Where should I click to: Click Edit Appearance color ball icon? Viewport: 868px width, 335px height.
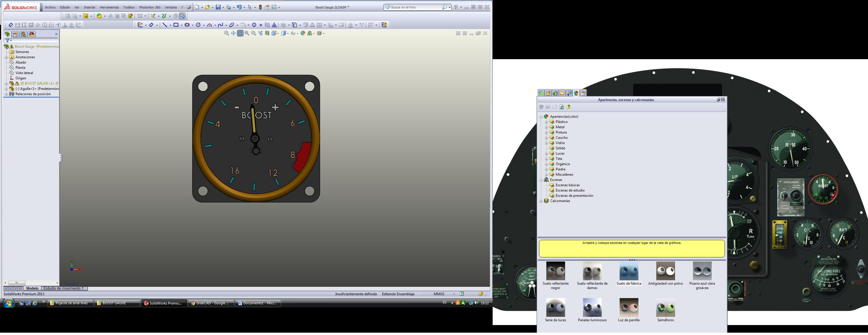(303, 33)
